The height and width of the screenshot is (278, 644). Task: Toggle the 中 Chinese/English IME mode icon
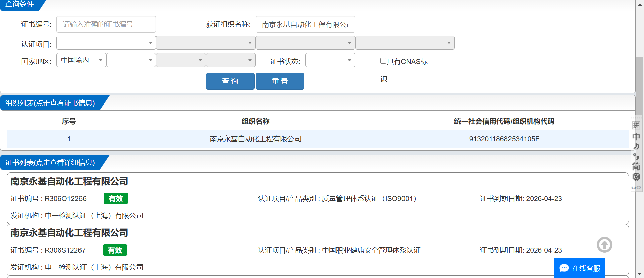(x=636, y=136)
